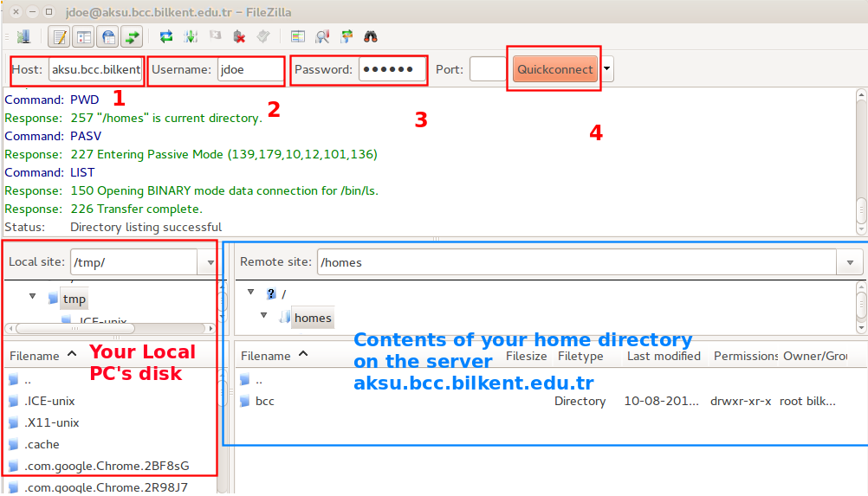Click the Host input field
The height and width of the screenshot is (496, 868).
click(x=96, y=69)
